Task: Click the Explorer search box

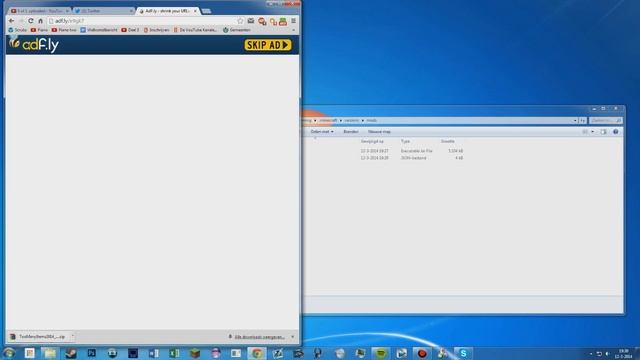Action: click(x=606, y=120)
